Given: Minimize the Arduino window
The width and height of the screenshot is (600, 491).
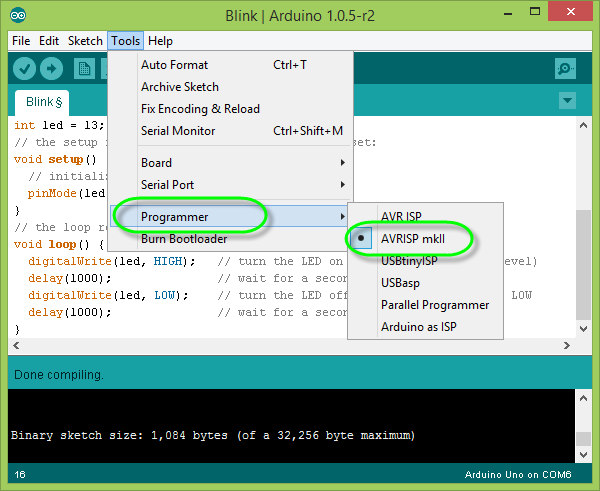Looking at the screenshot, I should [508, 13].
